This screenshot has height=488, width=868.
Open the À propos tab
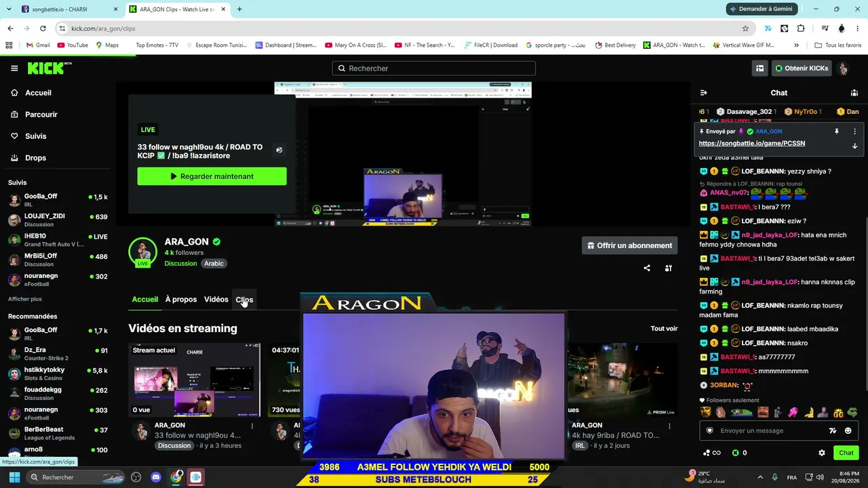[181, 300]
